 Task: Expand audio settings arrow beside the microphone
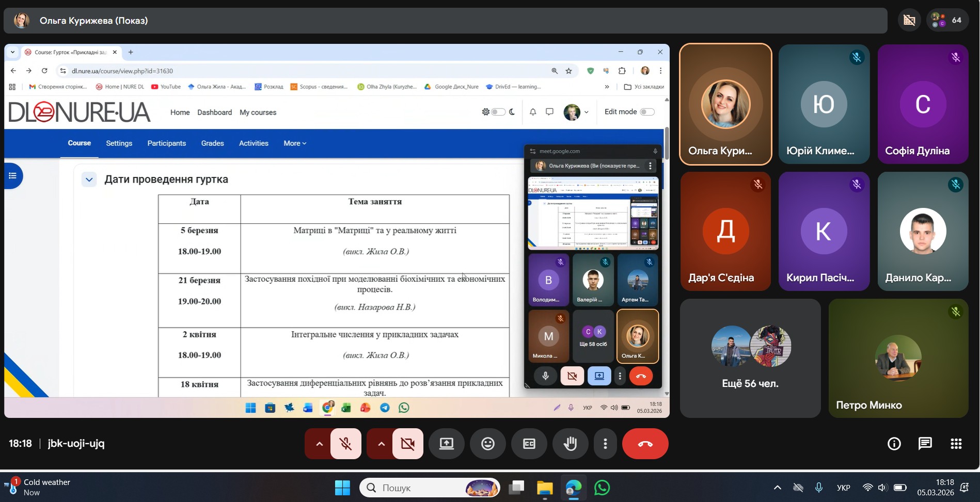(x=319, y=444)
